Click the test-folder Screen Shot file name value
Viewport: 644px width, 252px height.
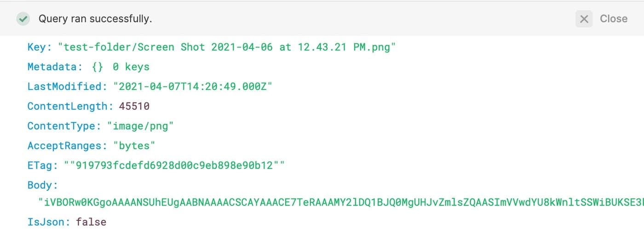click(227, 47)
